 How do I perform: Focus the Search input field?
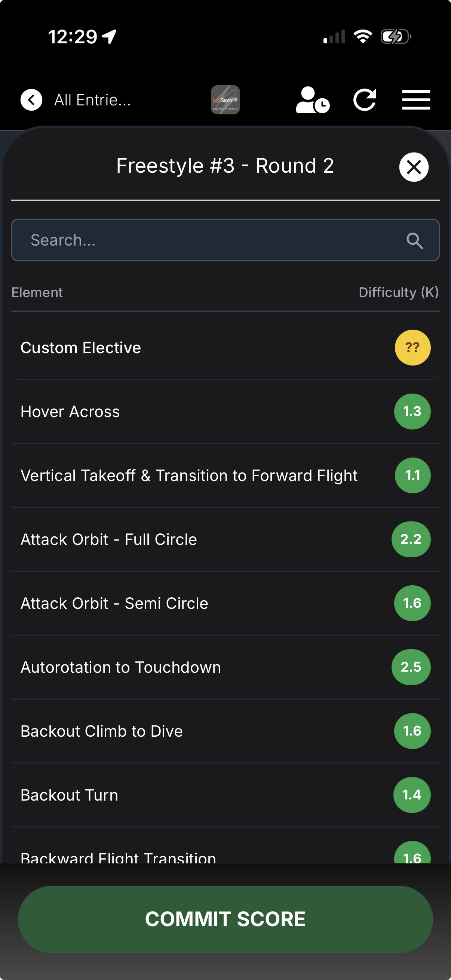pyautogui.click(x=225, y=240)
